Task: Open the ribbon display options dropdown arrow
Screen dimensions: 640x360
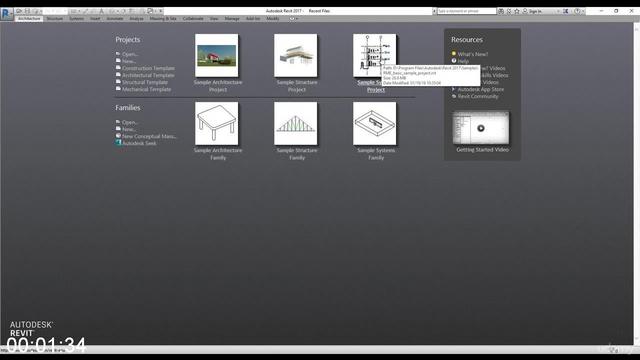Action: [297, 18]
